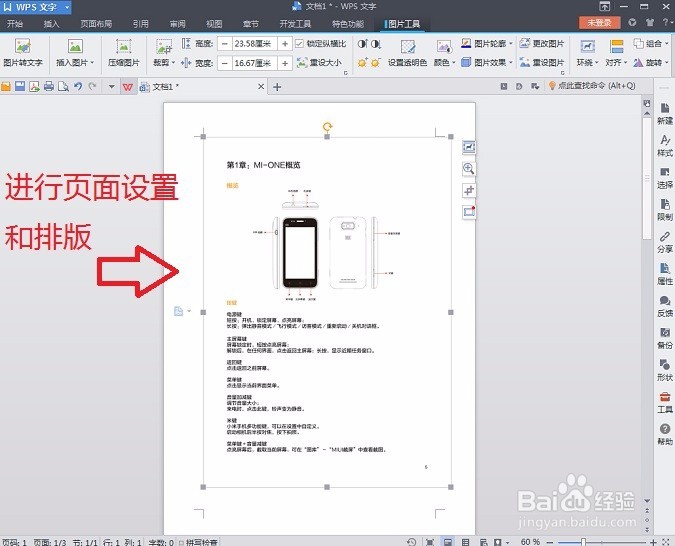Click 重设图片 reset picture
The height and width of the screenshot is (546, 675).
click(x=542, y=63)
